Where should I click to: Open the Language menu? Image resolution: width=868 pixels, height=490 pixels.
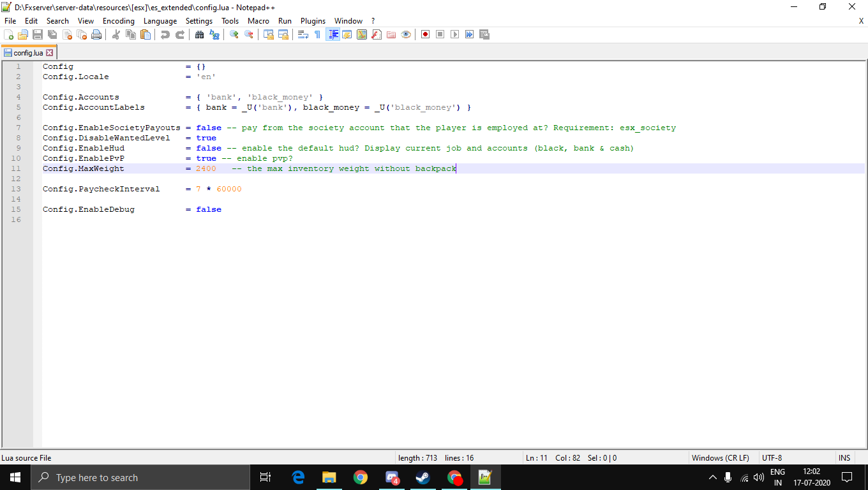pos(160,21)
